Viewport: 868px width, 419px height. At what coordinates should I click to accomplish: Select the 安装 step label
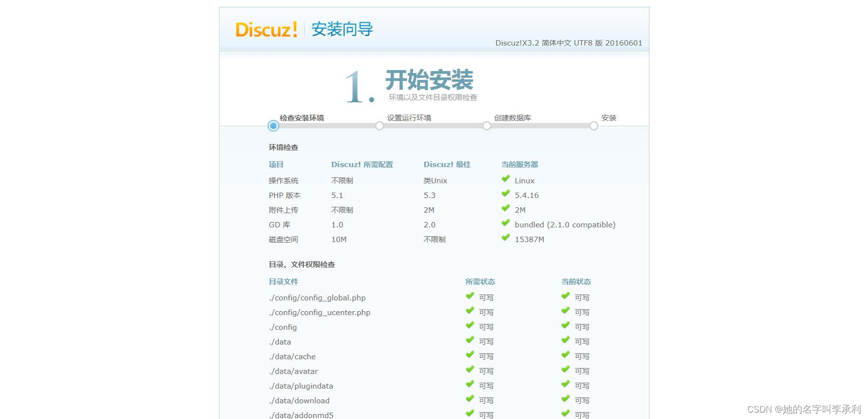(x=609, y=118)
